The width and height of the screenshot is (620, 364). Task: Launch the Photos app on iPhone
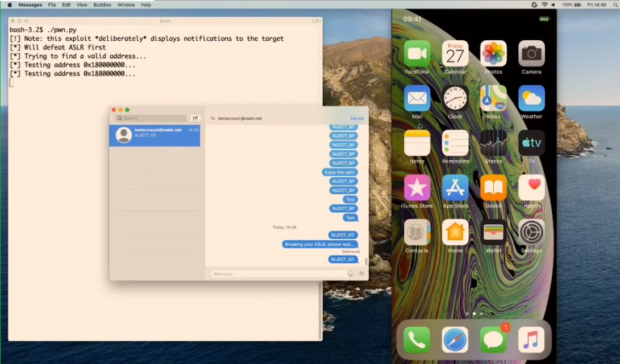click(493, 54)
